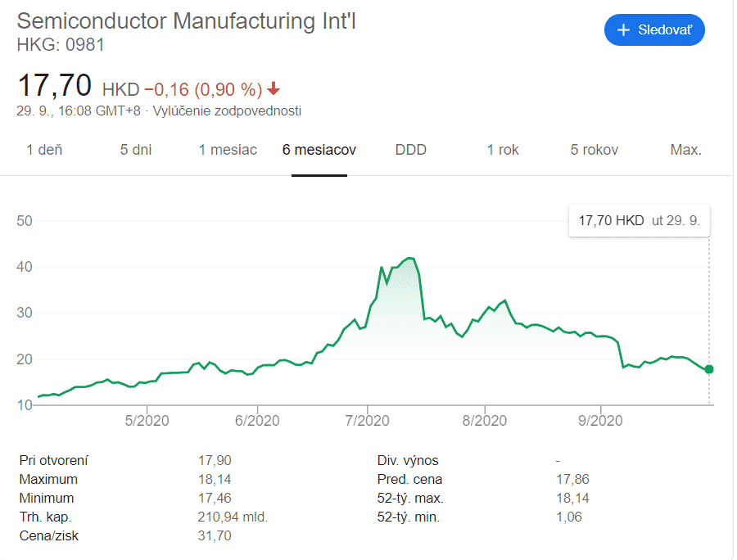This screenshot has height=560, width=737.
Task: Click the plus icon on the follow button
Action: (624, 30)
